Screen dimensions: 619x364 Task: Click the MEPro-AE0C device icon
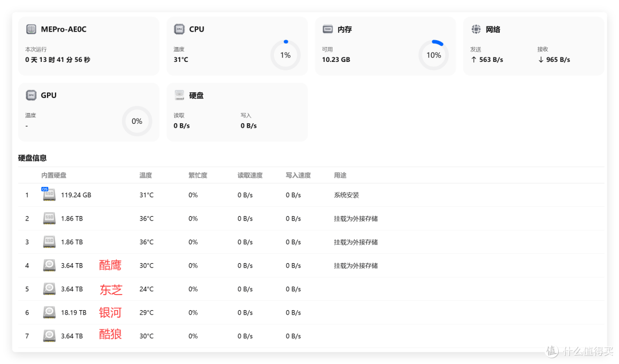click(x=31, y=29)
